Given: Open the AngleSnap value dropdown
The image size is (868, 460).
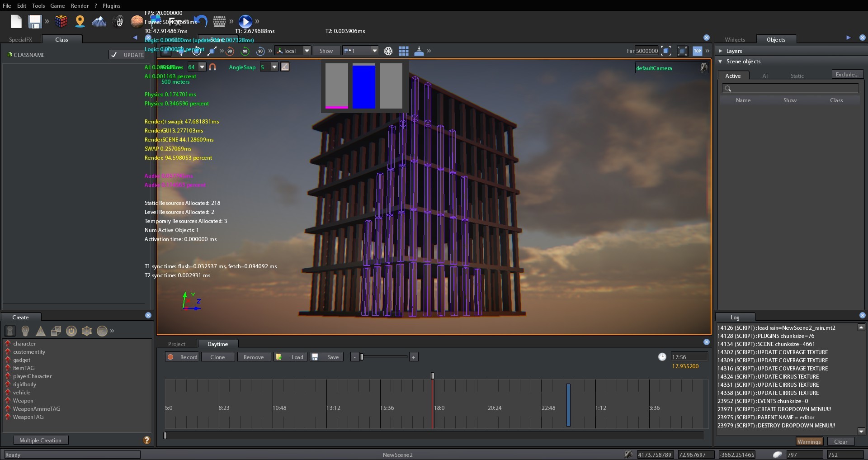Looking at the screenshot, I should tap(274, 67).
